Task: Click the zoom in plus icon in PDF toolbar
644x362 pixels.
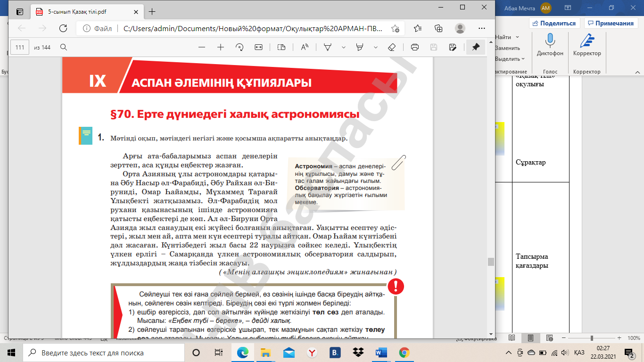Action: point(220,47)
